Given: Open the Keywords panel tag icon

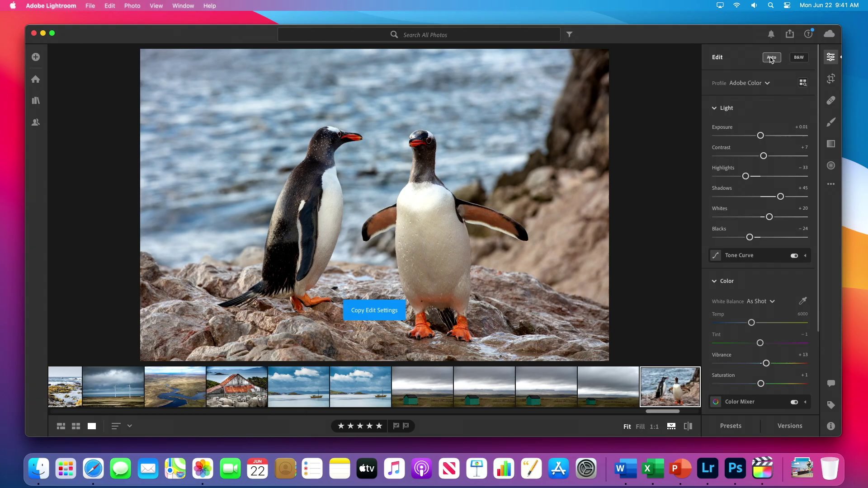Looking at the screenshot, I should click(x=831, y=405).
